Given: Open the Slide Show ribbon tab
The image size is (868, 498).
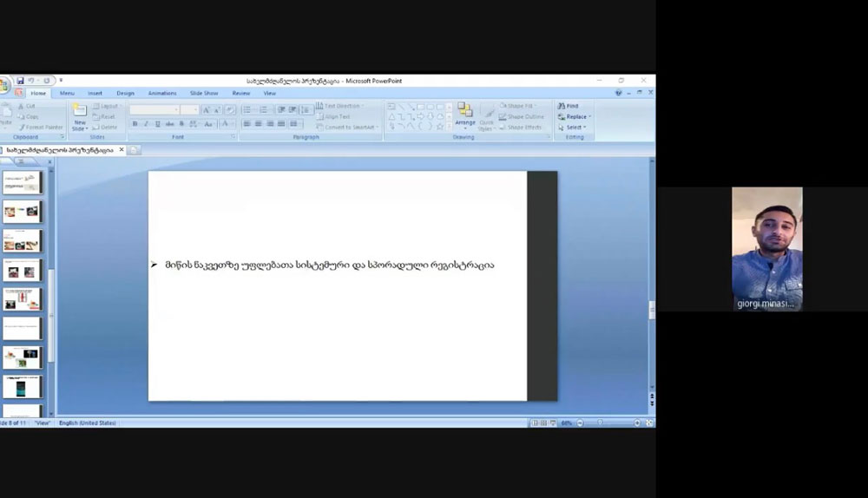Looking at the screenshot, I should pos(204,93).
